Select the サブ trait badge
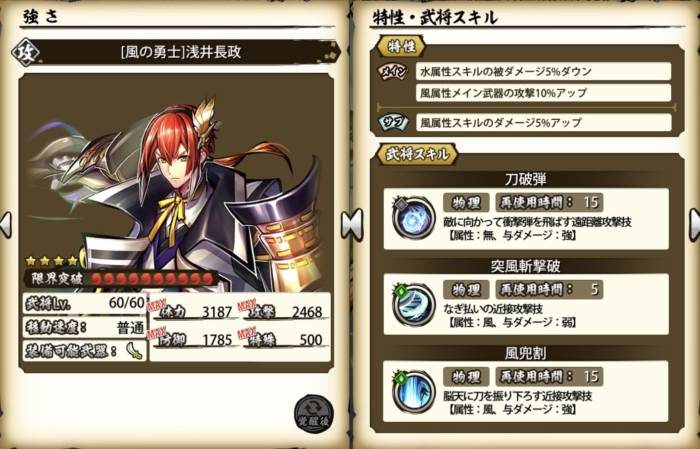This screenshot has height=449, width=700. (393, 122)
